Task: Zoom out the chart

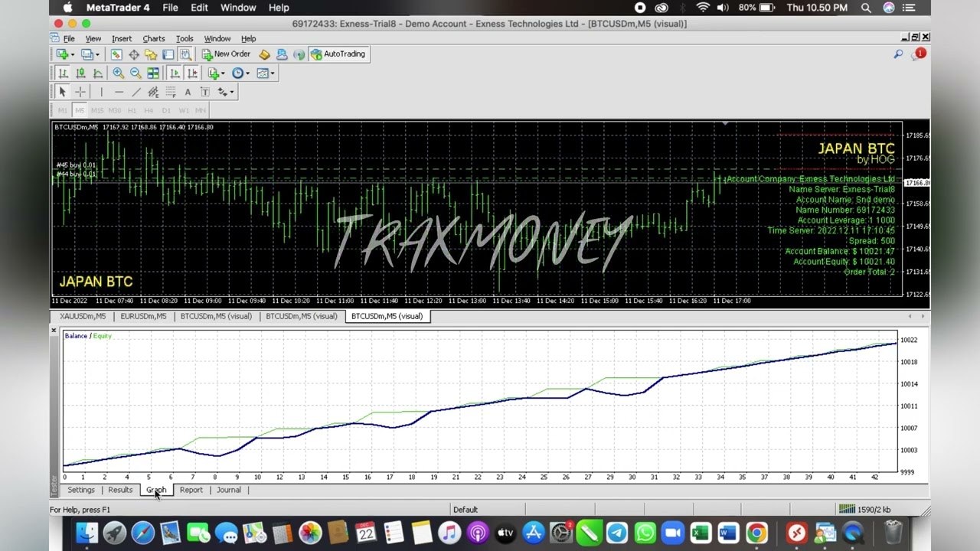Action: [x=136, y=73]
